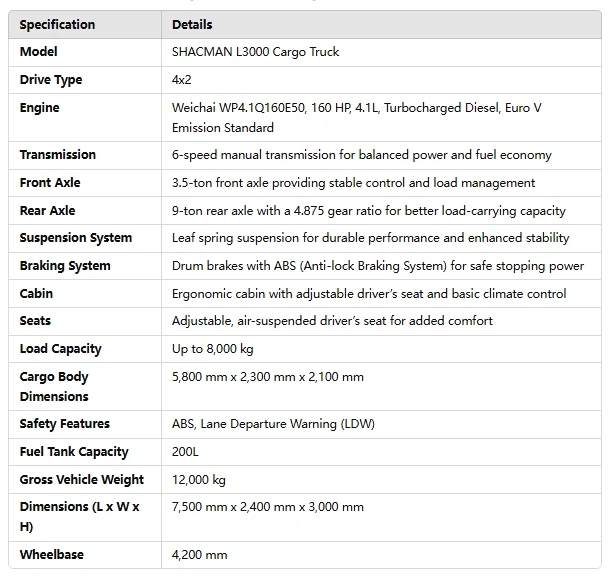Click the 200L fuel tank value
The image size is (611, 580).
click(x=186, y=452)
